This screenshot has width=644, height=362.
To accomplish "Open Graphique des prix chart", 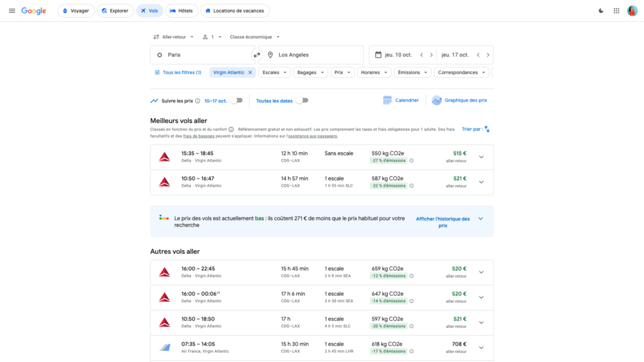I will 459,100.
